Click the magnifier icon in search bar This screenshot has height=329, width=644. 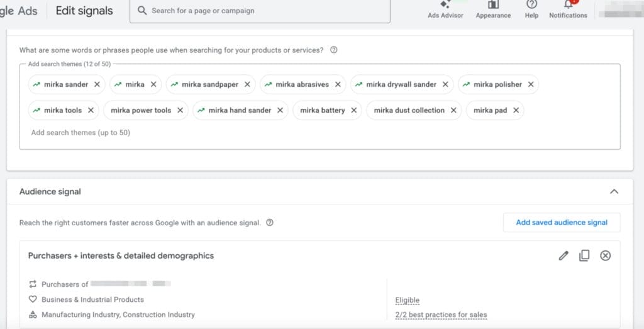142,11
